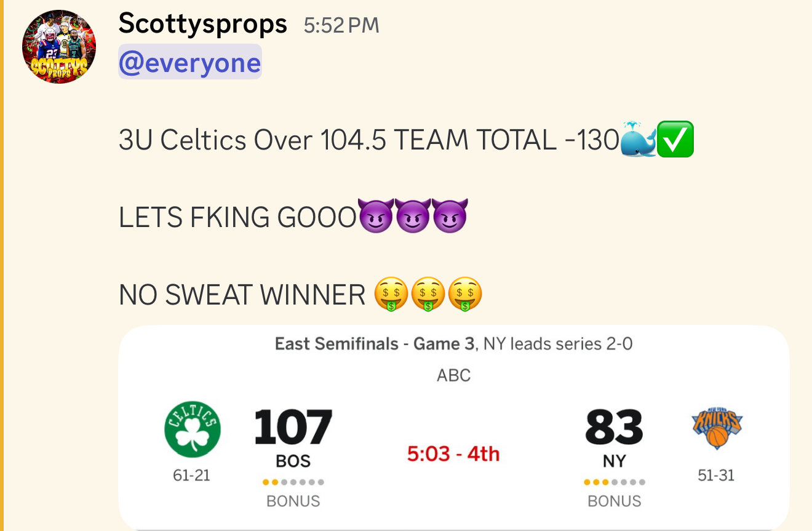Image resolution: width=812 pixels, height=531 pixels.
Task: Click the NY bonus foul dots
Action: (615, 482)
